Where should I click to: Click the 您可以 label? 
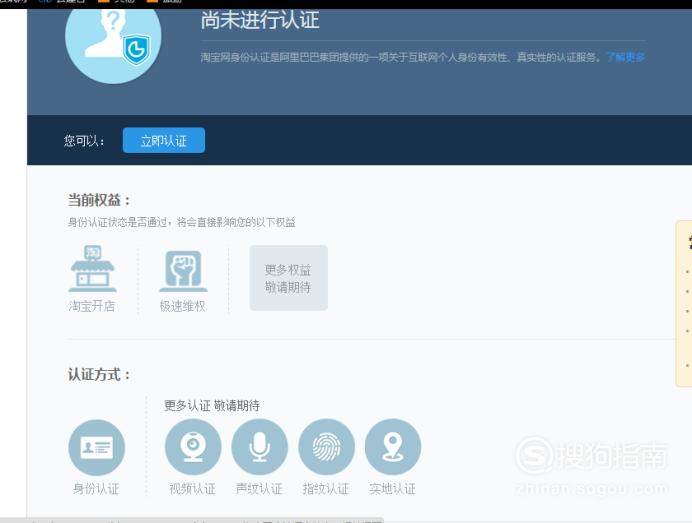[x=84, y=141]
